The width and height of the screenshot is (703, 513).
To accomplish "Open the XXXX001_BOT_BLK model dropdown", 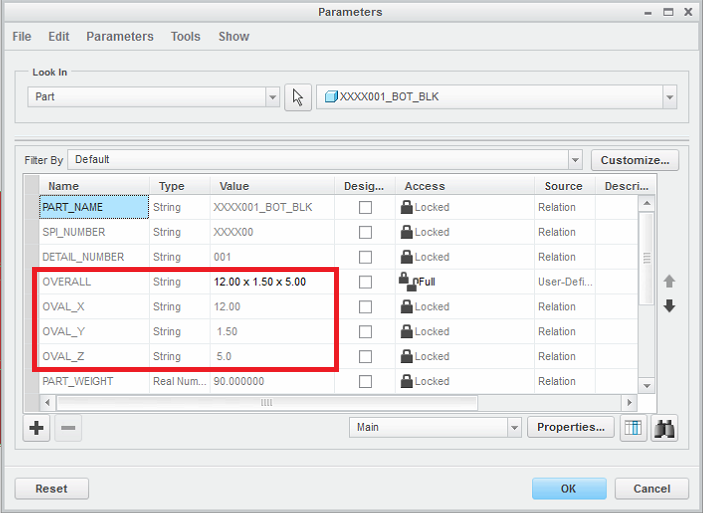I will 669,97.
